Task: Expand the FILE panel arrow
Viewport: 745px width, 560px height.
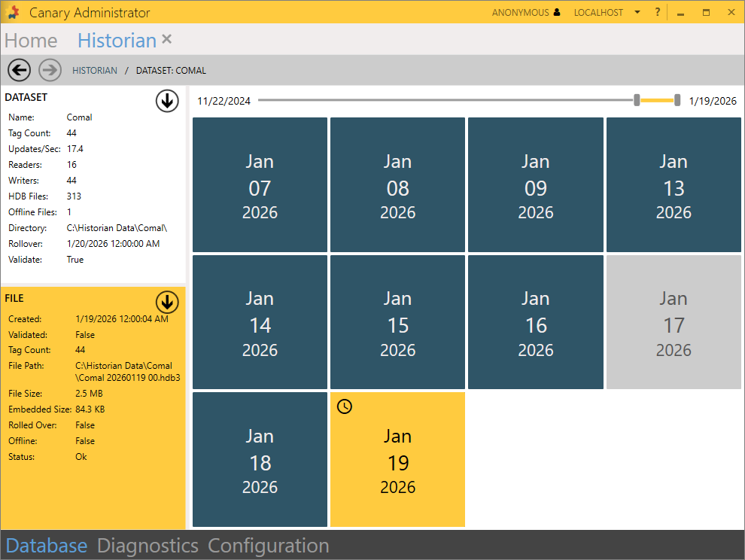Action: (x=167, y=302)
